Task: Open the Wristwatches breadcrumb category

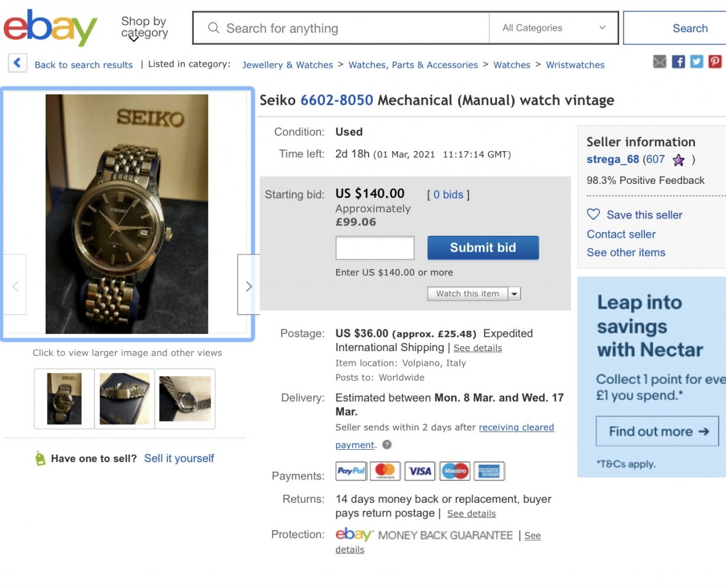Action: (575, 65)
